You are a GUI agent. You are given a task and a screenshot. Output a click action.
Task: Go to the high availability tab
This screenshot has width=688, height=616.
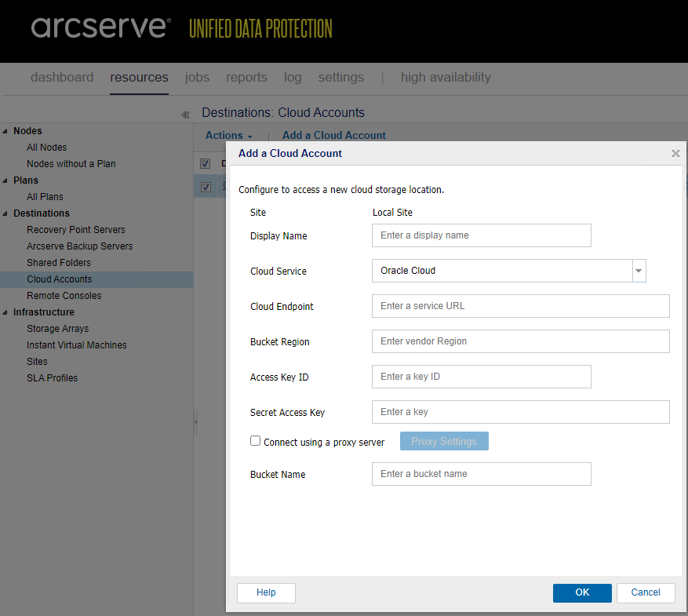coord(446,77)
